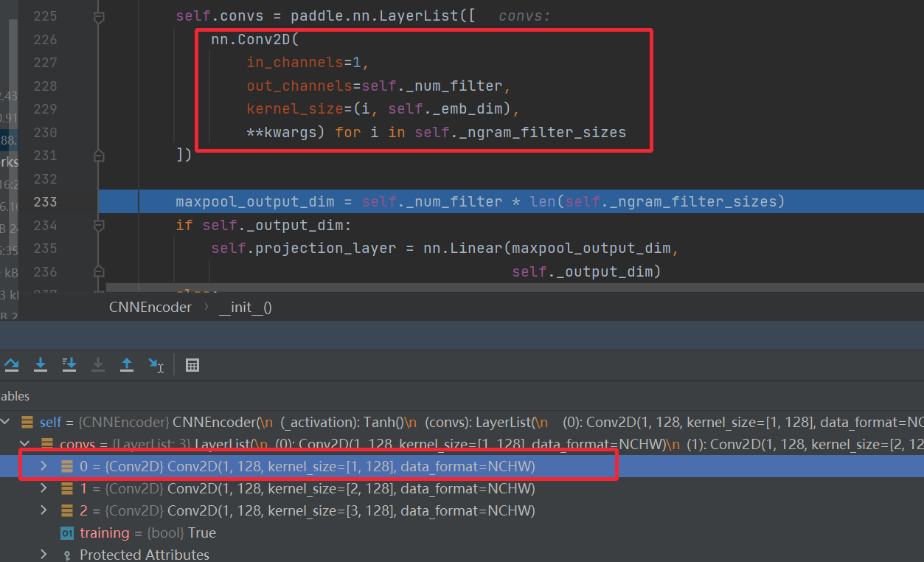Click the Step Into debugger icon
This screenshot has height=562, width=924.
click(x=41, y=364)
